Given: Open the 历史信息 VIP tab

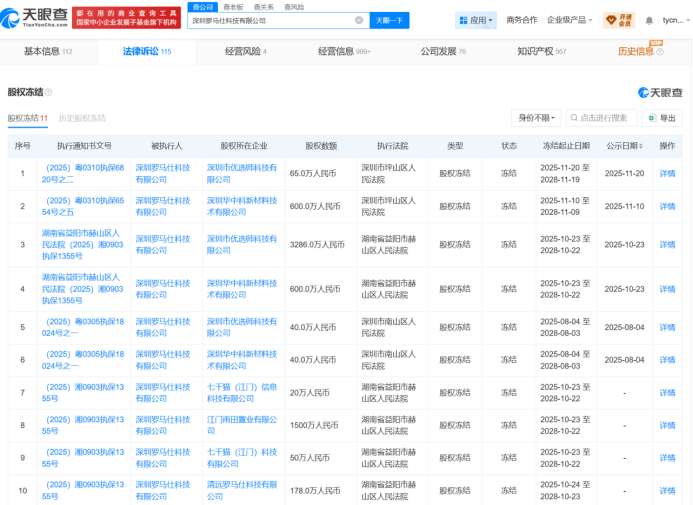Looking at the screenshot, I should click(636, 52).
